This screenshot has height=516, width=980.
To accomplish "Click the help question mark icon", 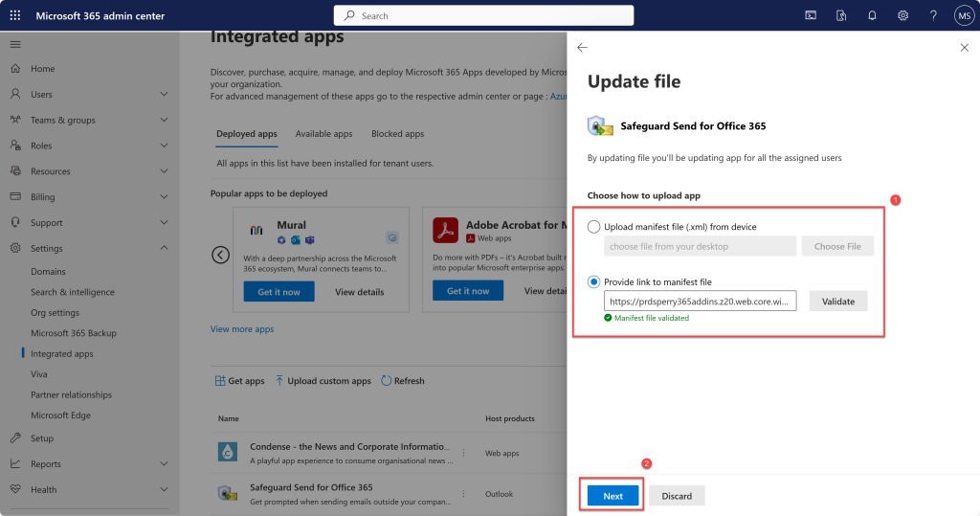I will click(933, 15).
